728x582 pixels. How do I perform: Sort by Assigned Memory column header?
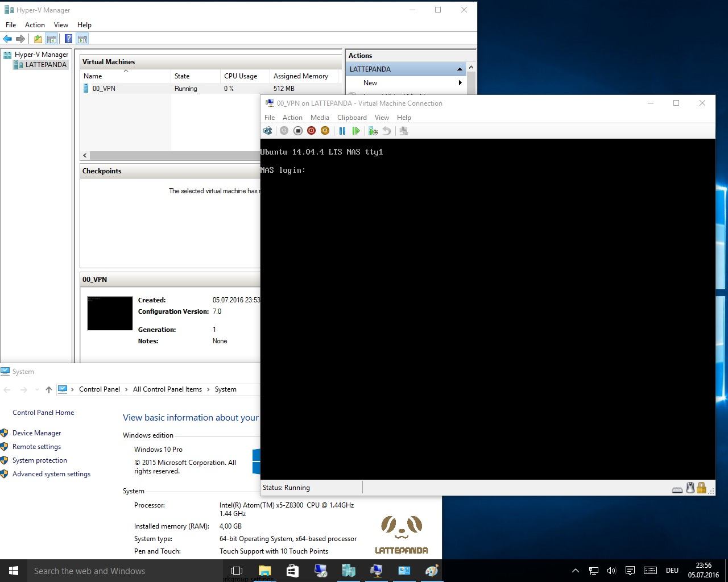(304, 76)
